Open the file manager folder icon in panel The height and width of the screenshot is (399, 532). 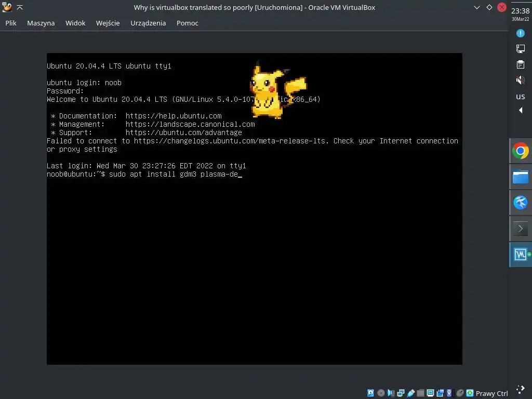[520, 177]
